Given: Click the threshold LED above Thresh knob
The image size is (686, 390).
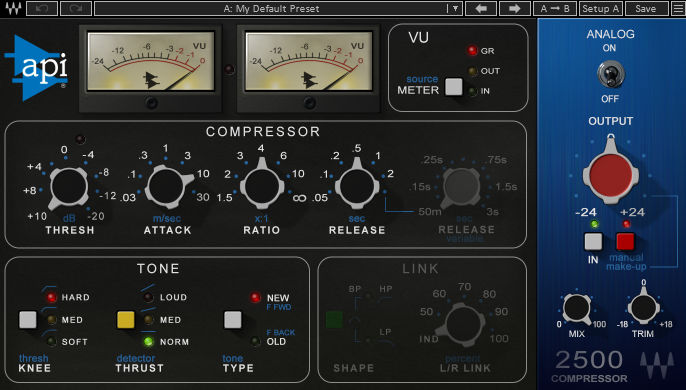Looking at the screenshot, I should click(x=80, y=139).
